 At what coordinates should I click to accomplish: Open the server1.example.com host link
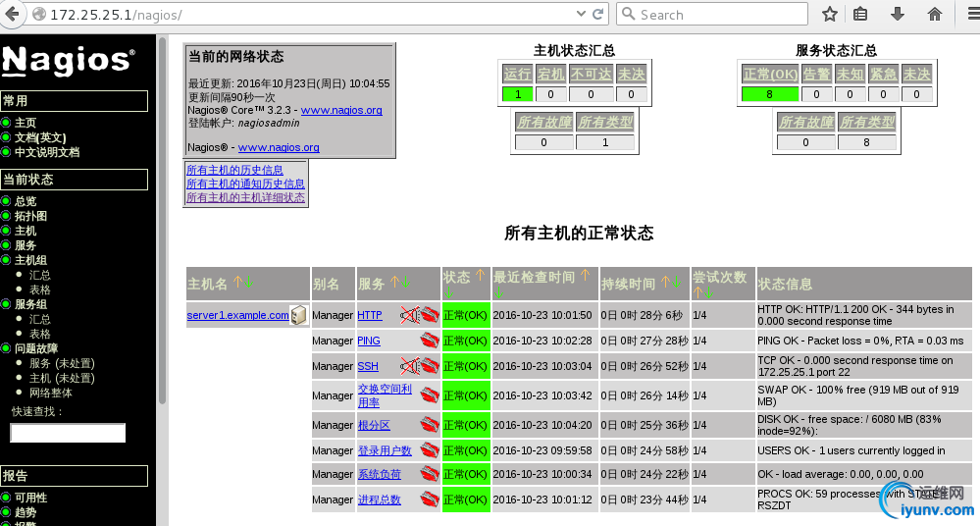[x=237, y=315]
